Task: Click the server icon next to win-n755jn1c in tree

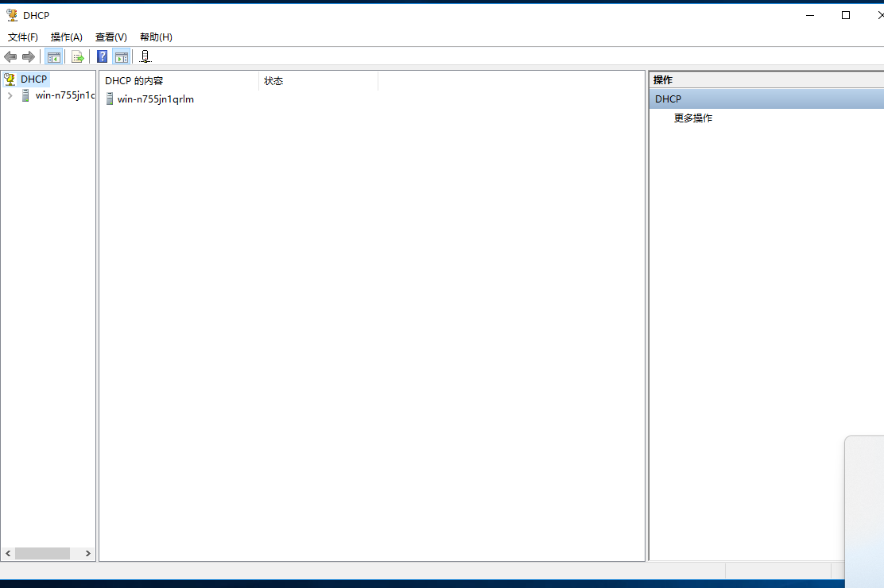Action: [25, 96]
